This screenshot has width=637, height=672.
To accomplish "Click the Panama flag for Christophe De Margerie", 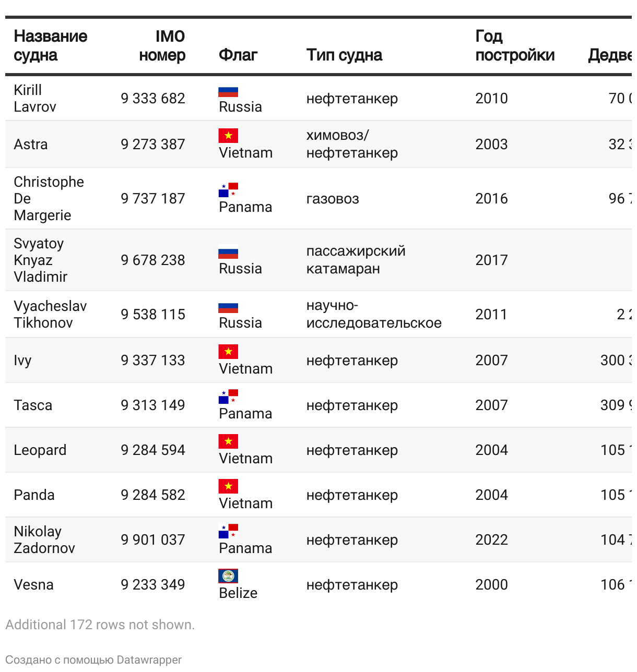I will [228, 190].
